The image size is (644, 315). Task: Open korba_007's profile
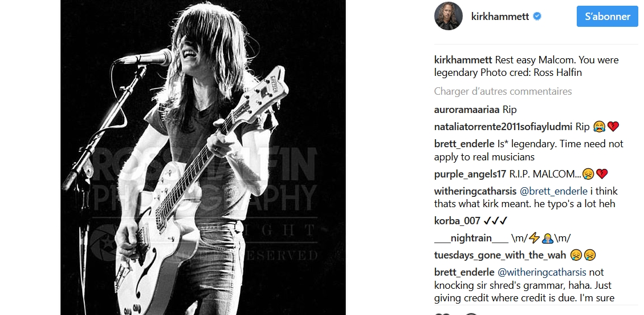pyautogui.click(x=457, y=221)
